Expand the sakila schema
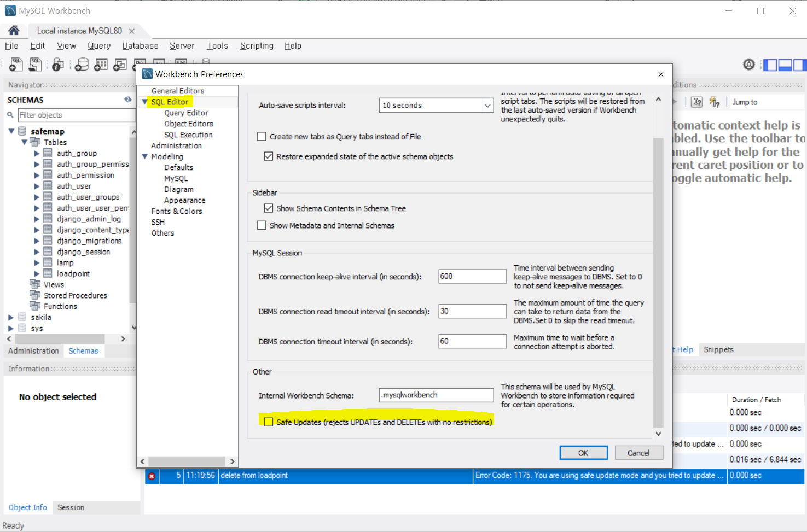Screen dimensions: 807x532 pyautogui.click(x=11, y=317)
